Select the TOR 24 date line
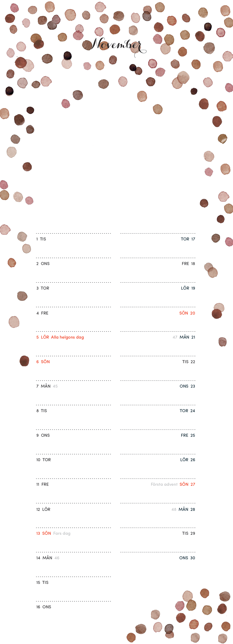This screenshot has height=644, width=233. point(187,411)
